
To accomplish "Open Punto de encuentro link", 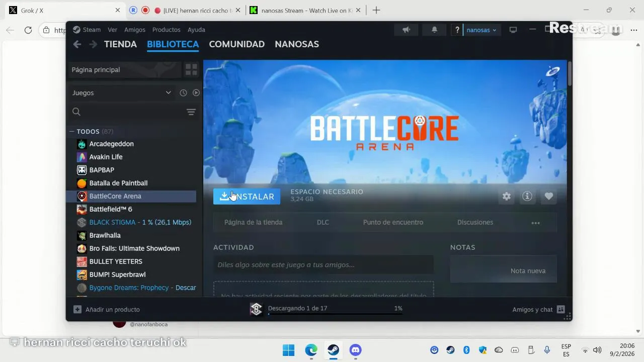I will tap(393, 222).
